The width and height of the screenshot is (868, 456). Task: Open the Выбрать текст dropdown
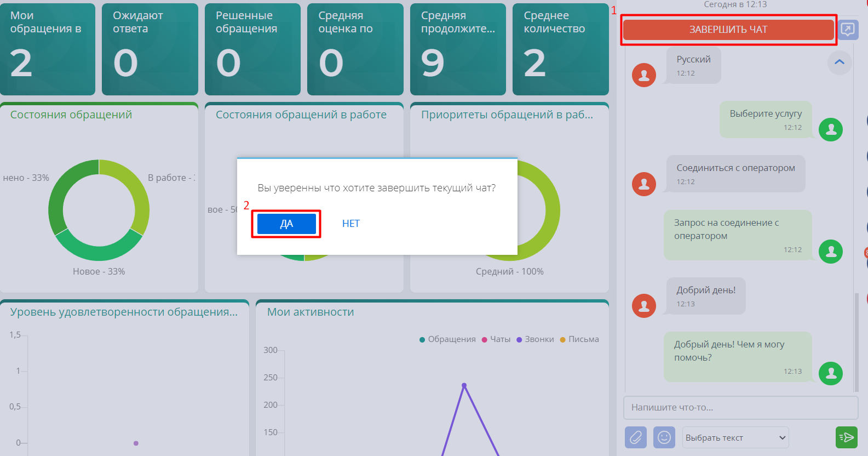click(x=735, y=437)
